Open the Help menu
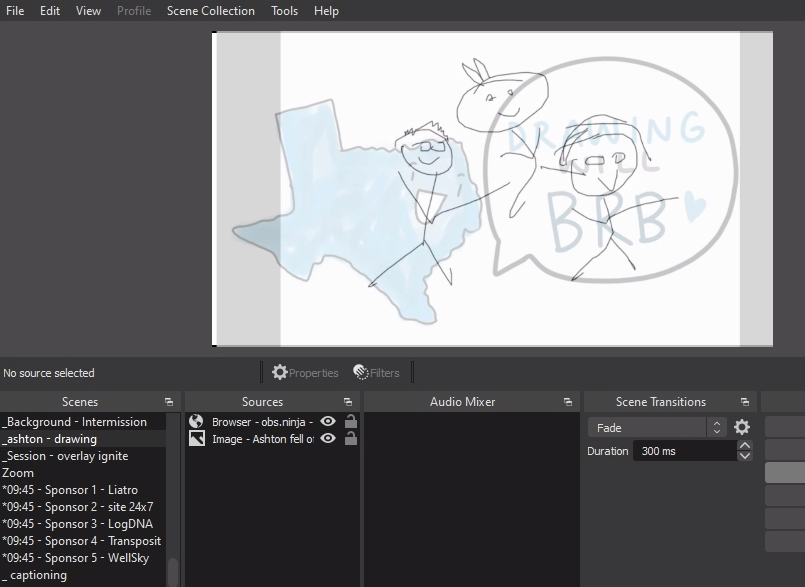Image resolution: width=805 pixels, height=587 pixels. [x=326, y=11]
